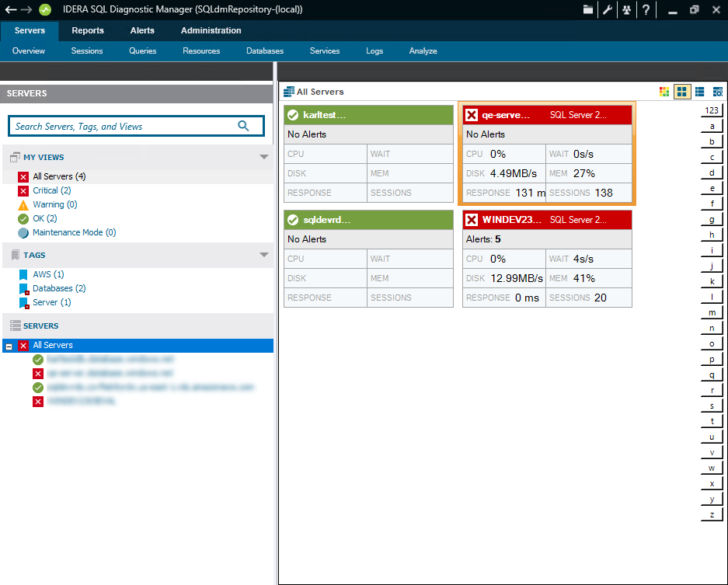Jump to letter s in index
The width and height of the screenshot is (728, 585).
coord(711,406)
